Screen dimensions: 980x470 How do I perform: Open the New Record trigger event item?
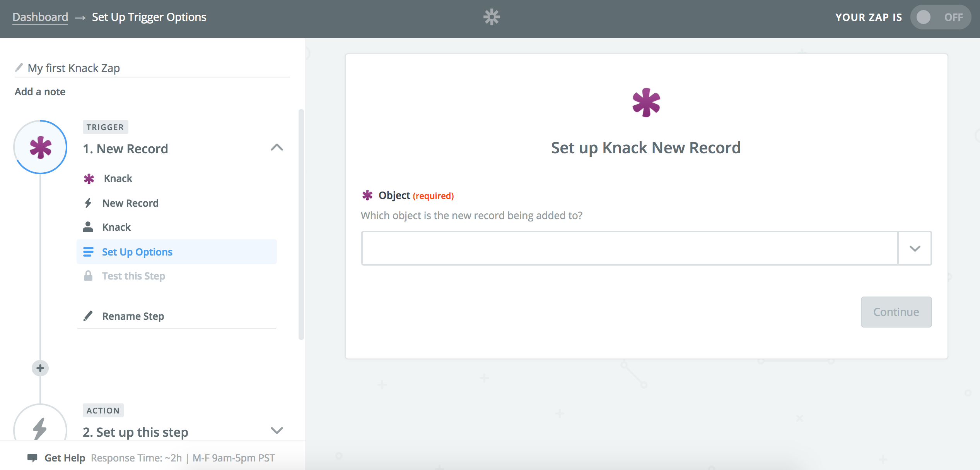pos(130,203)
